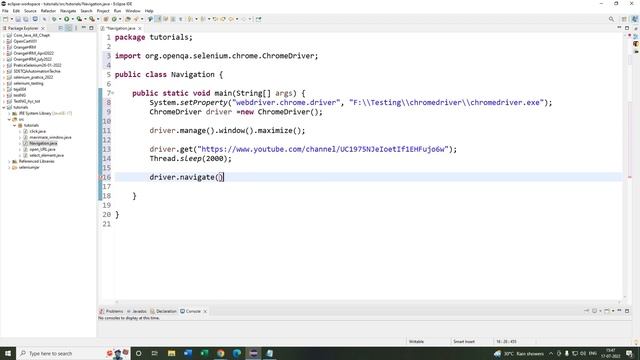Open the Help menu
The width and height of the screenshot is (640, 360).
(x=149, y=11)
